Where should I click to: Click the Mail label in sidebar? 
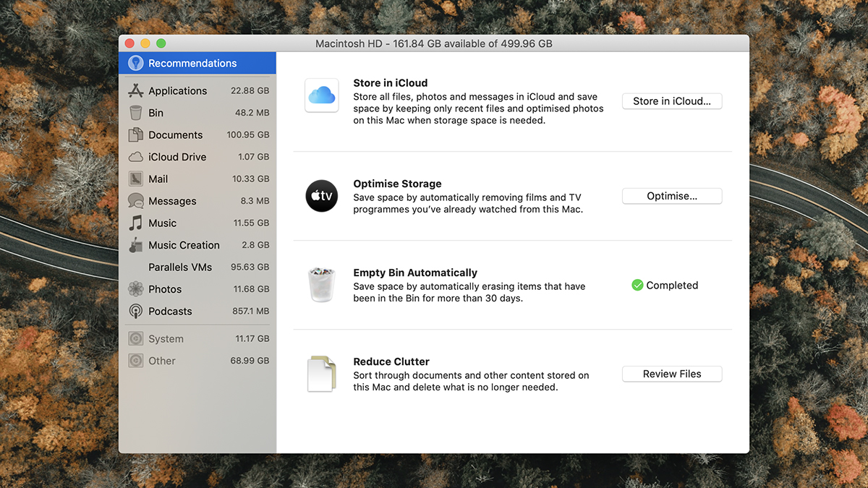point(158,179)
